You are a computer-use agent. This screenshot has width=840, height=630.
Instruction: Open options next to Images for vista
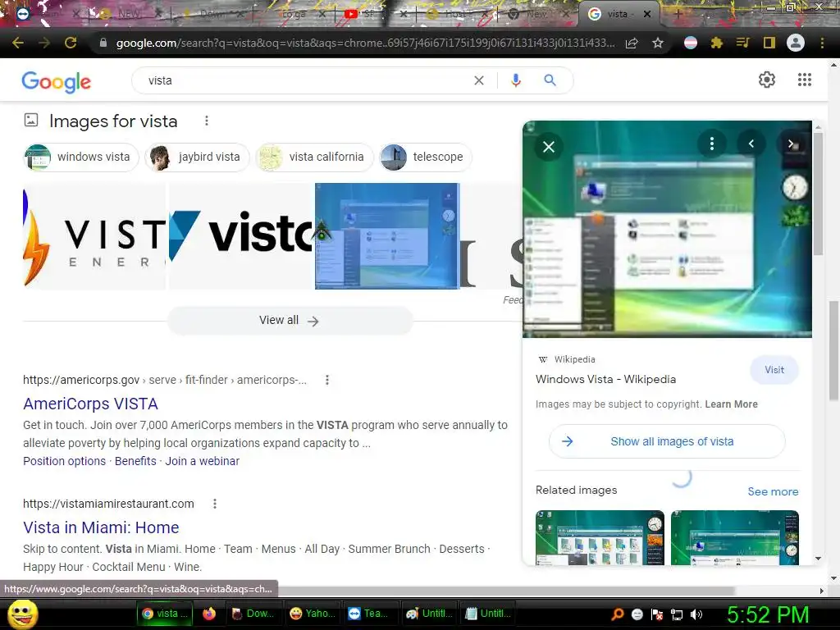pyautogui.click(x=207, y=121)
